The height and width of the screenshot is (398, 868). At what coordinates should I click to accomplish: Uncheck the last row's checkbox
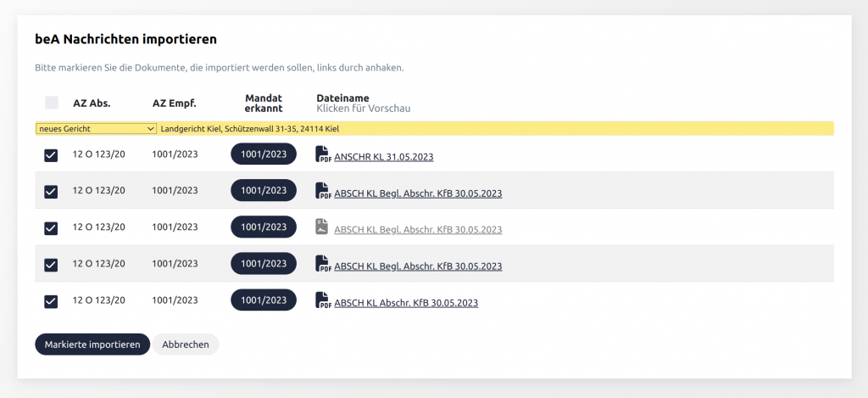pos(51,301)
